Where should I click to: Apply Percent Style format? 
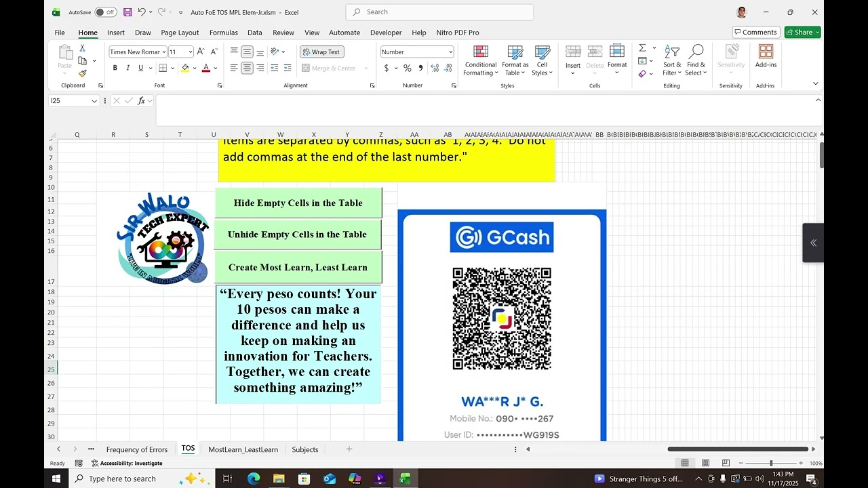tap(408, 68)
